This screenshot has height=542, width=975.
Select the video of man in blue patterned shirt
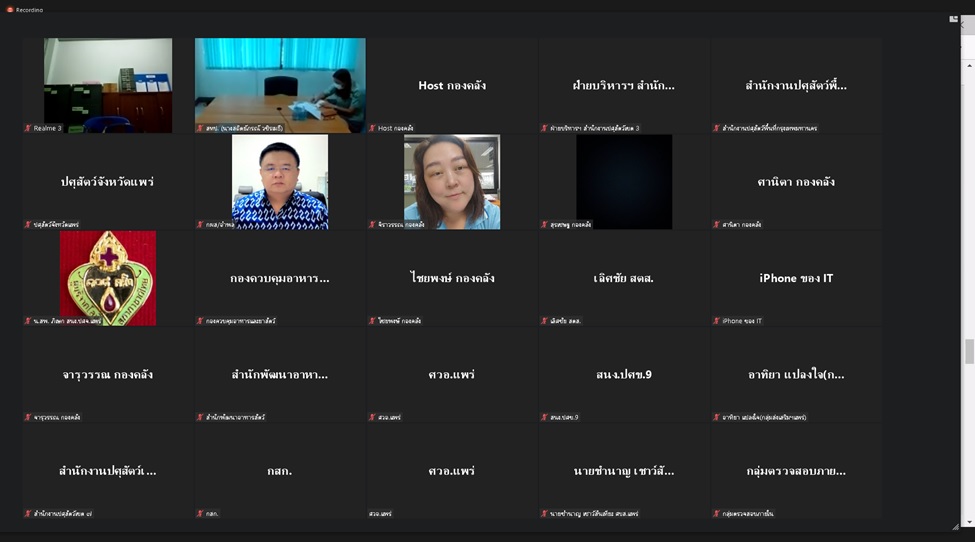click(x=280, y=181)
